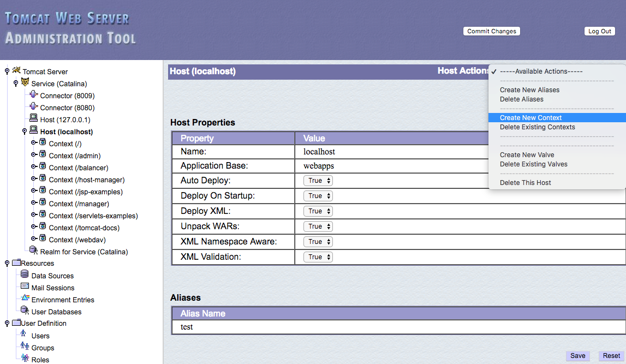Click the Service (Catalina) icon
This screenshot has height=364, width=626.
pos(25,82)
